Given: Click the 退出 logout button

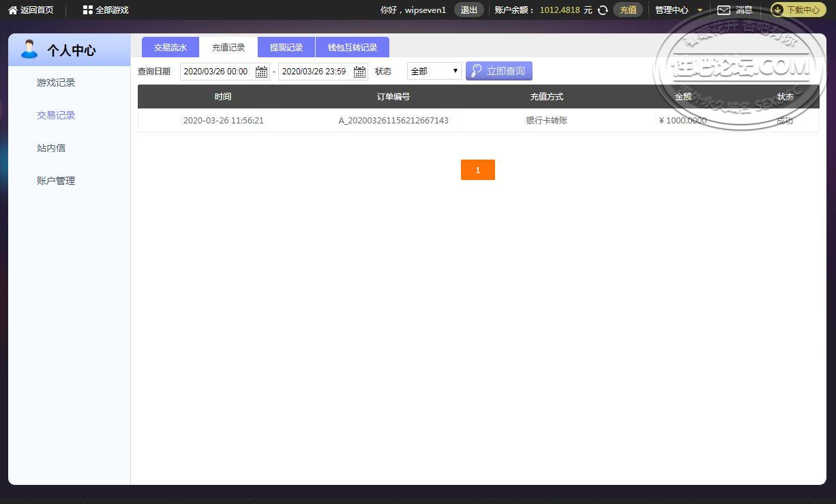Looking at the screenshot, I should click(x=469, y=10).
